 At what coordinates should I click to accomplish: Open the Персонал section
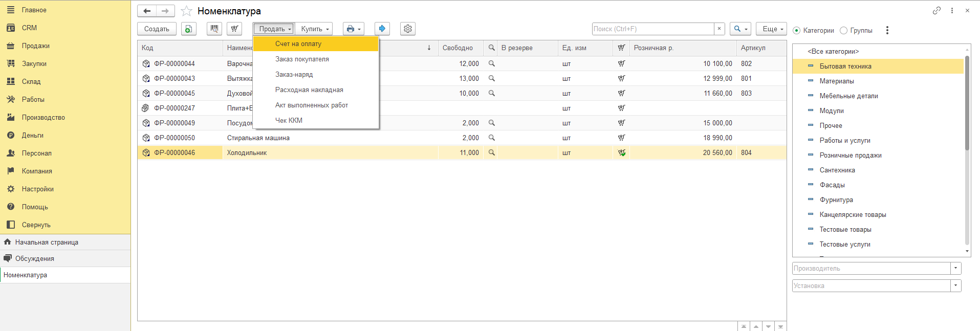click(36, 153)
